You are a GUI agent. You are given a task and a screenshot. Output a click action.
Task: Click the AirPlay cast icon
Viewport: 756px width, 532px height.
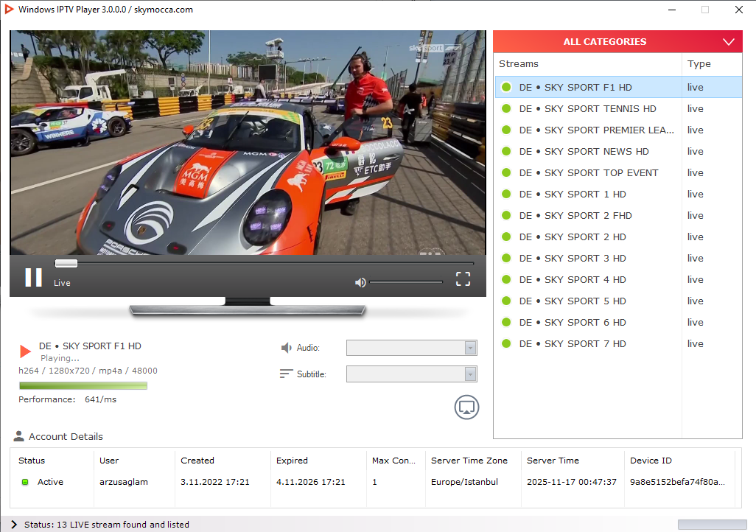(x=466, y=407)
